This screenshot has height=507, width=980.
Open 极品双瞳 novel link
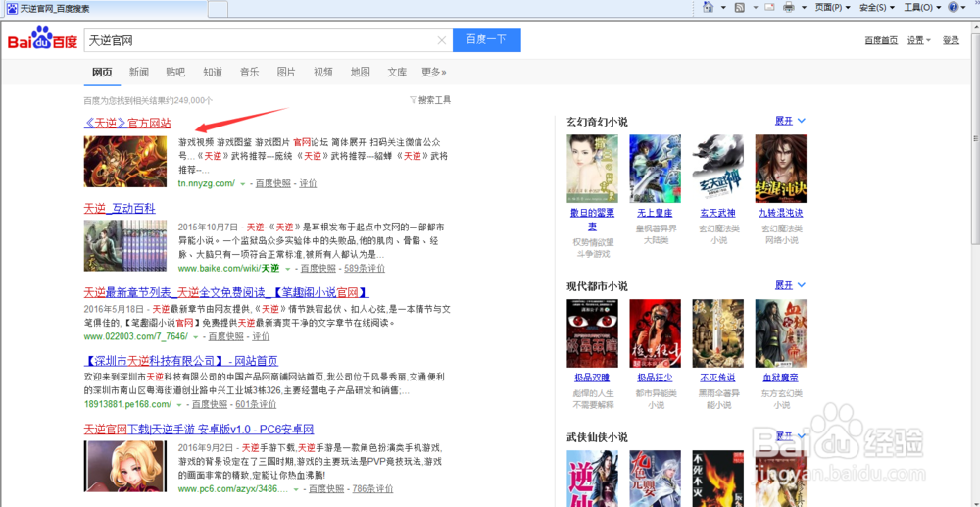pos(592,379)
